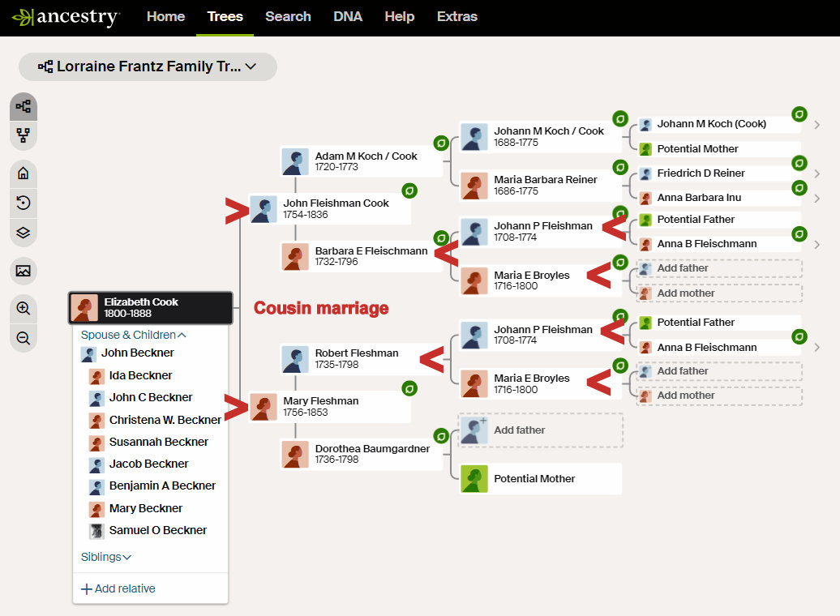
Task: Click hint leaf on John Fleishman Cook
Action: pyautogui.click(x=410, y=191)
